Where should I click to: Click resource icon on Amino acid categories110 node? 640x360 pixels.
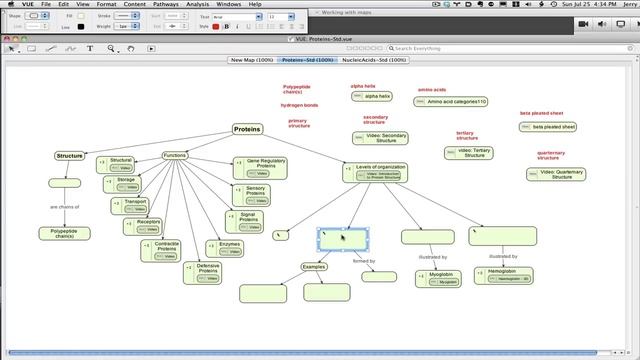coord(420,102)
